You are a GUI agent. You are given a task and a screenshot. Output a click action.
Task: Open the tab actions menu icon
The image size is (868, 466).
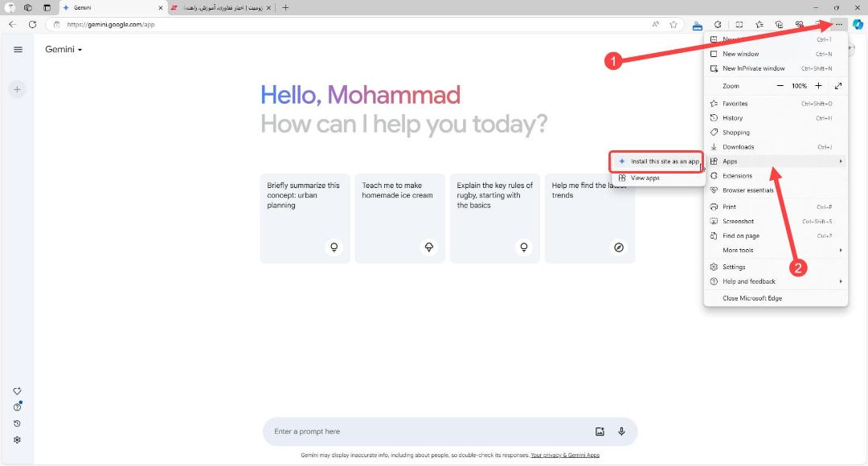[47, 8]
